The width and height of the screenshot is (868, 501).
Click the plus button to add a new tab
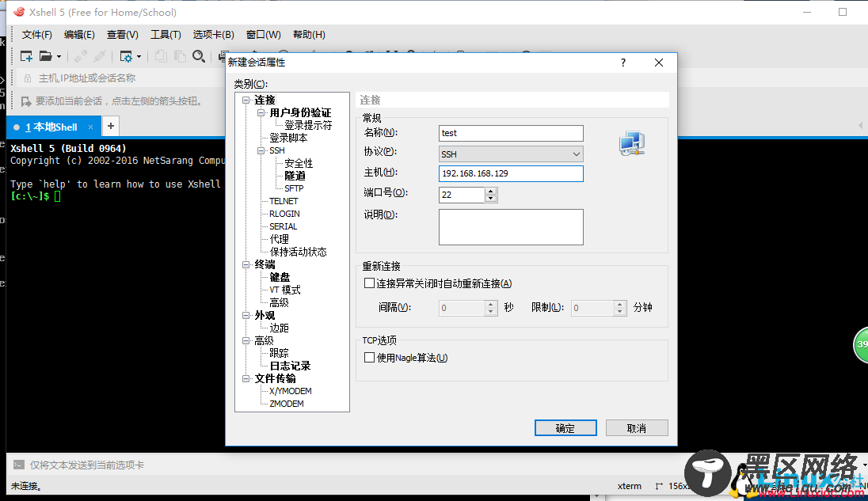pos(111,126)
